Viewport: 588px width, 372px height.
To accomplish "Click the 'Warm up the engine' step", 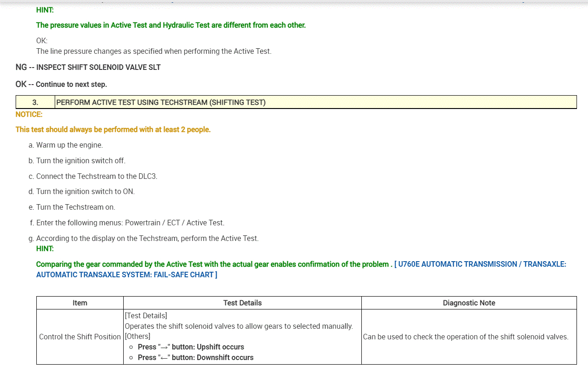I will click(x=69, y=145).
